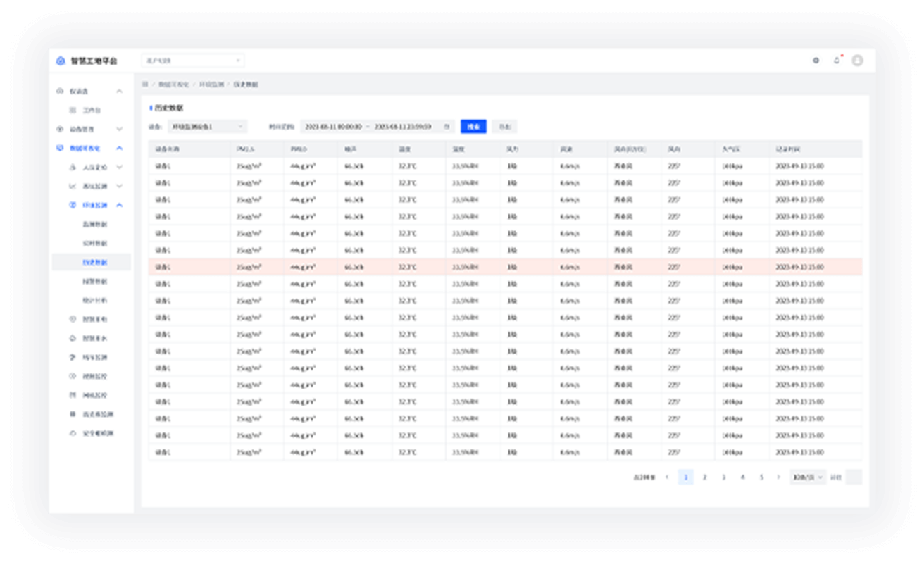924x562 pixels.
Task: Collapse the 环境监测 submenu chevron
Action: [x=120, y=206]
